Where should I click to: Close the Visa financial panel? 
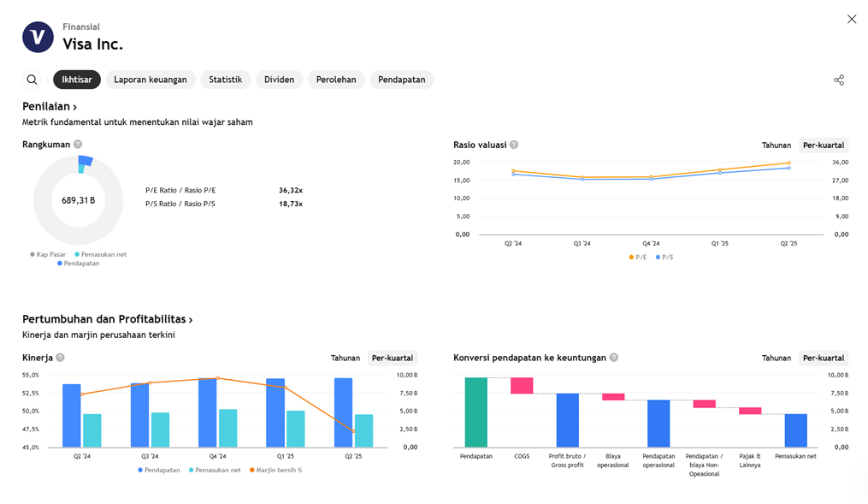[852, 20]
